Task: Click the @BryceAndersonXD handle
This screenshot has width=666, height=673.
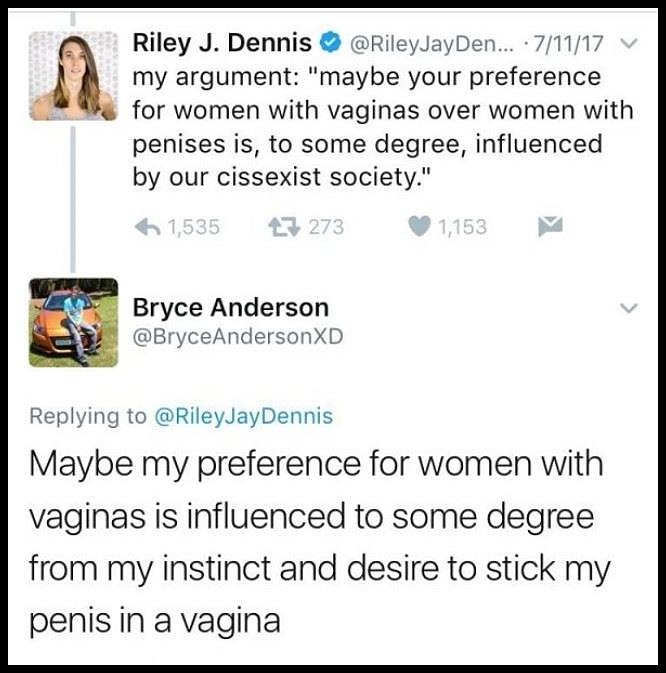Action: click(237, 337)
